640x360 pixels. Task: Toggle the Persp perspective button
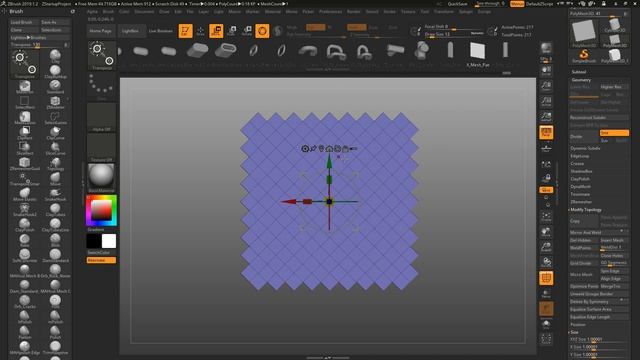pos(546,132)
